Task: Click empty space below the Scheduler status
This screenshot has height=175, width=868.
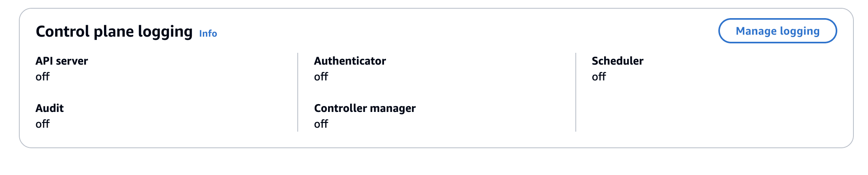Action: 670,114
